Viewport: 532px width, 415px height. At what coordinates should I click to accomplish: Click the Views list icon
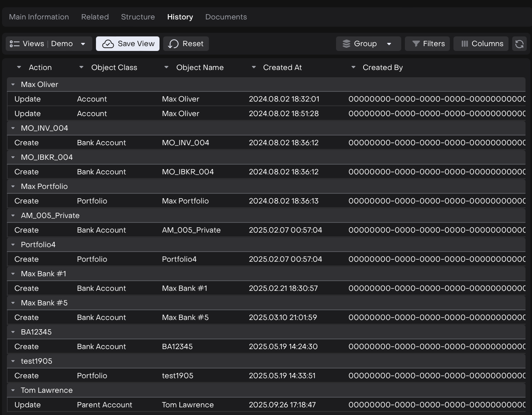[x=15, y=44]
